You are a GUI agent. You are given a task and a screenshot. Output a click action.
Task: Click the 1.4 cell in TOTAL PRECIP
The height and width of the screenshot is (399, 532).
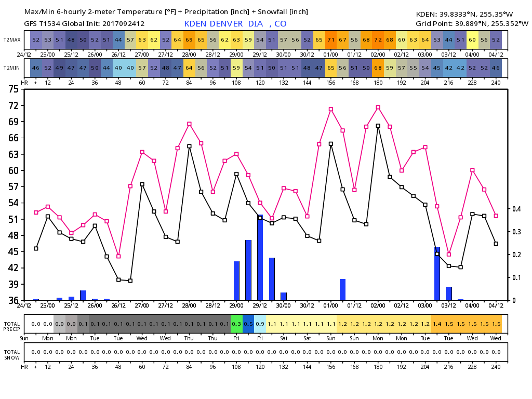coord(437,324)
